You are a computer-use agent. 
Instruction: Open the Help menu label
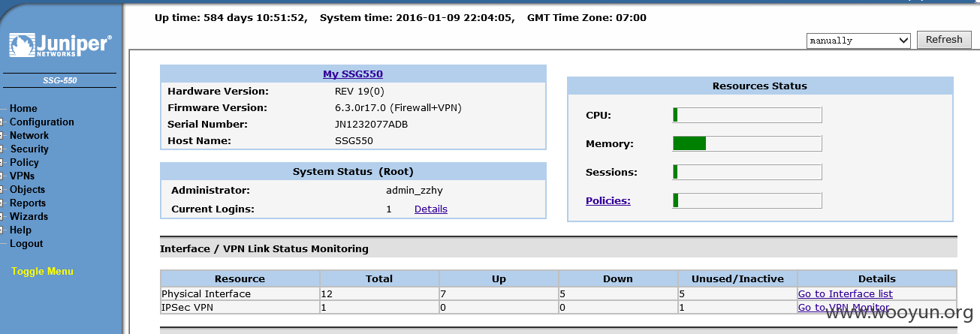20,230
